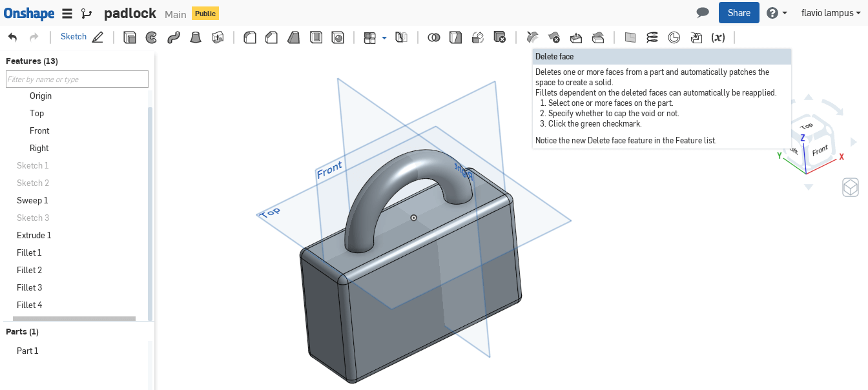This screenshot has height=390, width=868.
Task: Select the Move face tool icon
Action: coord(576,37)
